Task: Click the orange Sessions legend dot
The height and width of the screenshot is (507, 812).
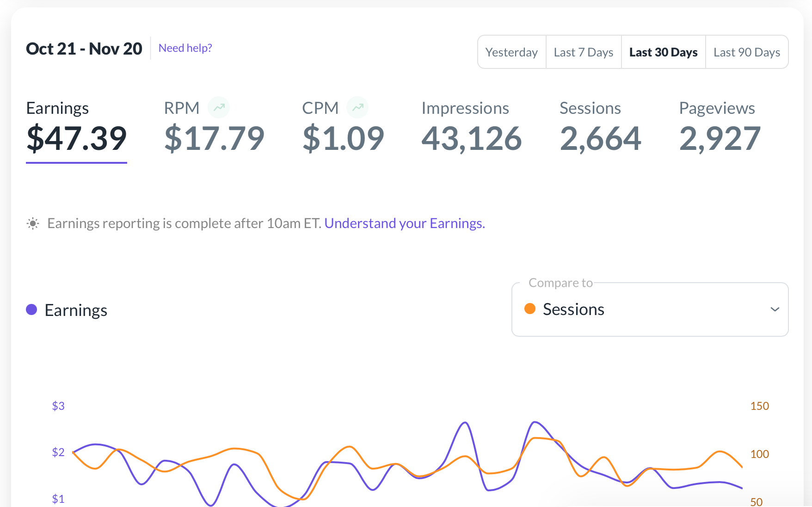Action: tap(530, 309)
